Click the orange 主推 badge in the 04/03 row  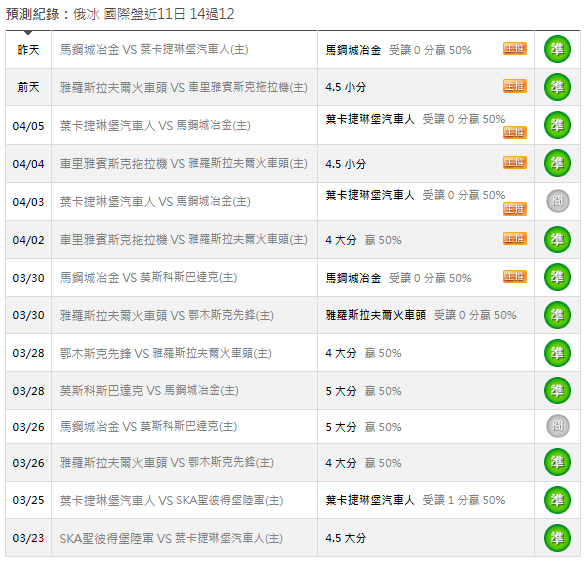[x=514, y=209]
